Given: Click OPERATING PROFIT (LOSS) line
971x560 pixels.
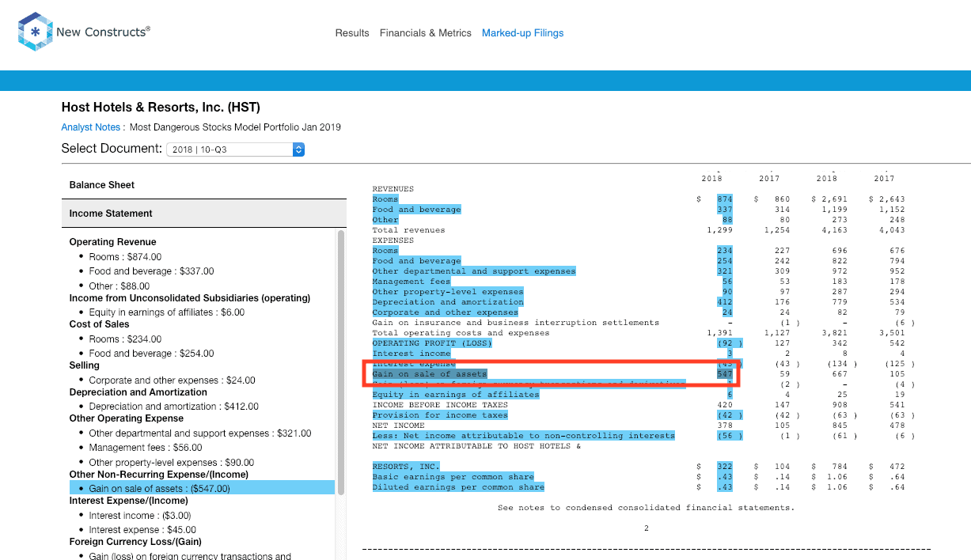Looking at the screenshot, I should coord(432,343).
